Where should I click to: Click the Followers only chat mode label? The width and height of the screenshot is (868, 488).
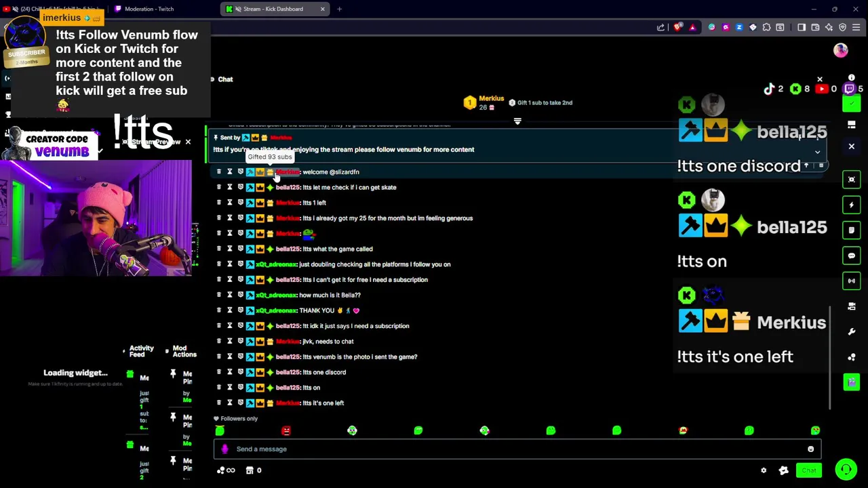235,419
